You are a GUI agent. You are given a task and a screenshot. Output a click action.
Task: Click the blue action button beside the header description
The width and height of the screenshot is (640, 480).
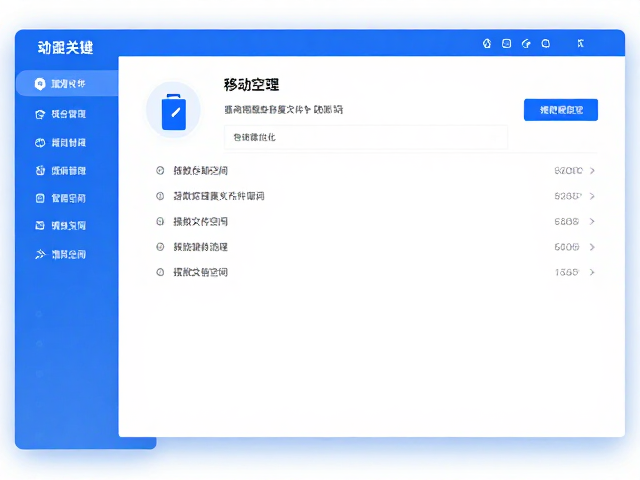(x=561, y=110)
